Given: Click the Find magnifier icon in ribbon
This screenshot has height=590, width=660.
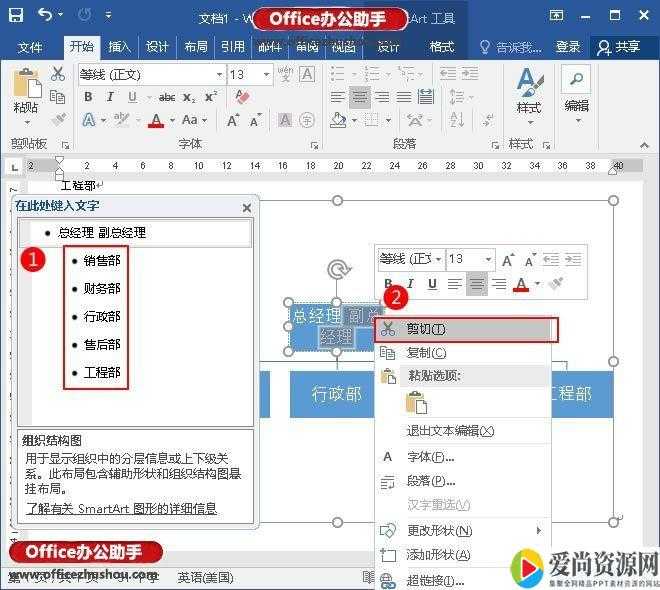Looking at the screenshot, I should 576,79.
